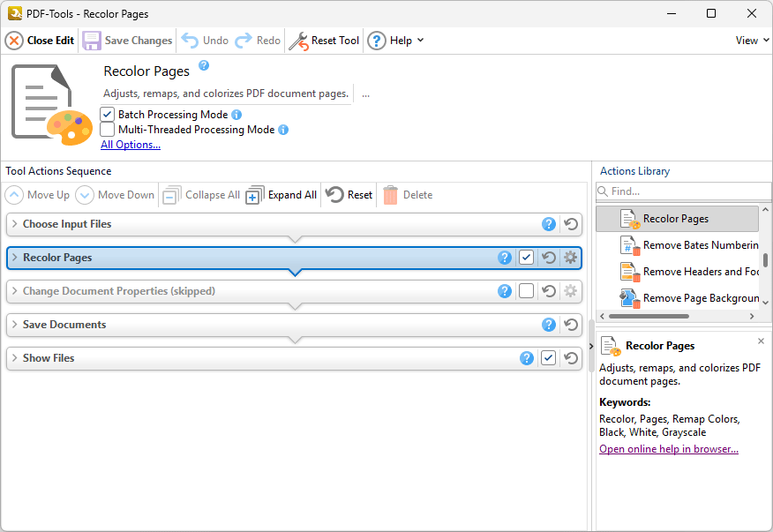
Task: Click the Move Down arrow button
Action: tap(85, 195)
